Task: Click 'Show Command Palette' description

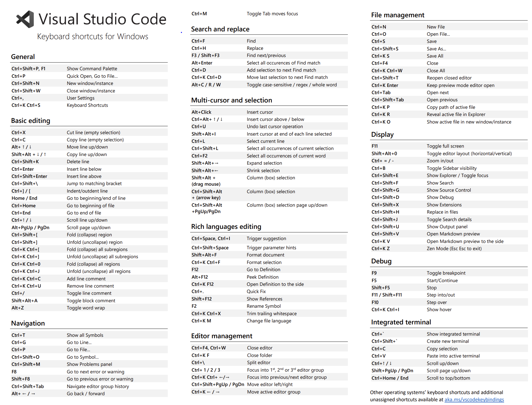Action: (x=92, y=69)
